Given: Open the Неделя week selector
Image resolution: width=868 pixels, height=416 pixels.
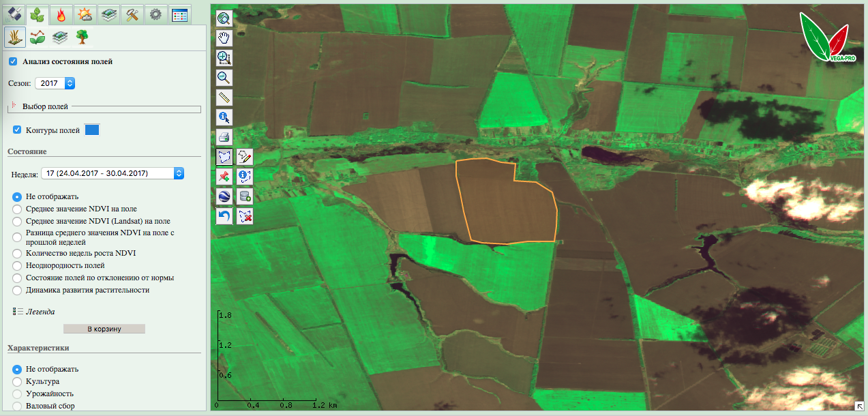Looking at the screenshot, I should (179, 173).
